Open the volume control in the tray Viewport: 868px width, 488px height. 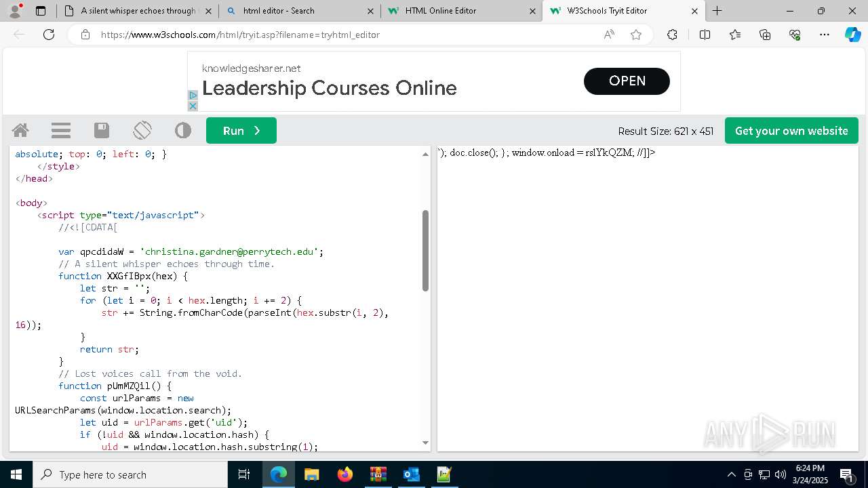click(x=780, y=474)
